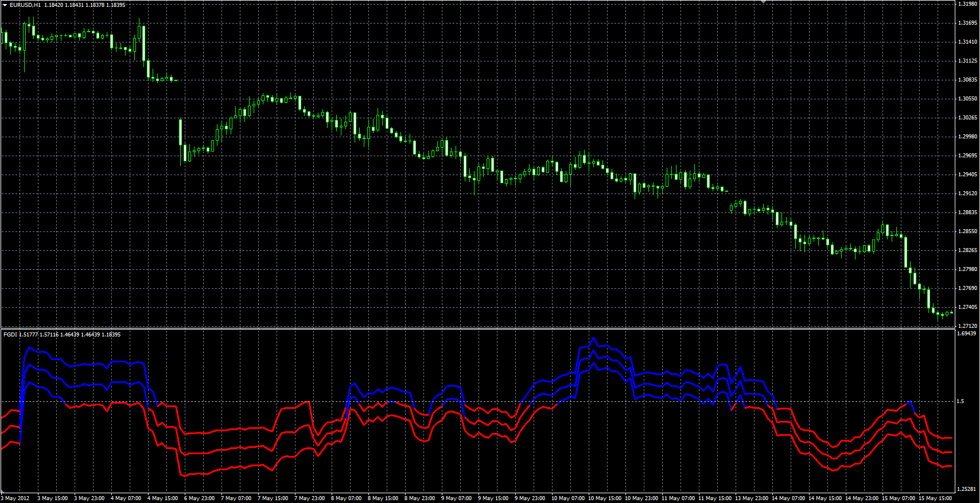Click the triangle arrow beside EURUSD,H1
The width and height of the screenshot is (980, 503).
point(5,5)
